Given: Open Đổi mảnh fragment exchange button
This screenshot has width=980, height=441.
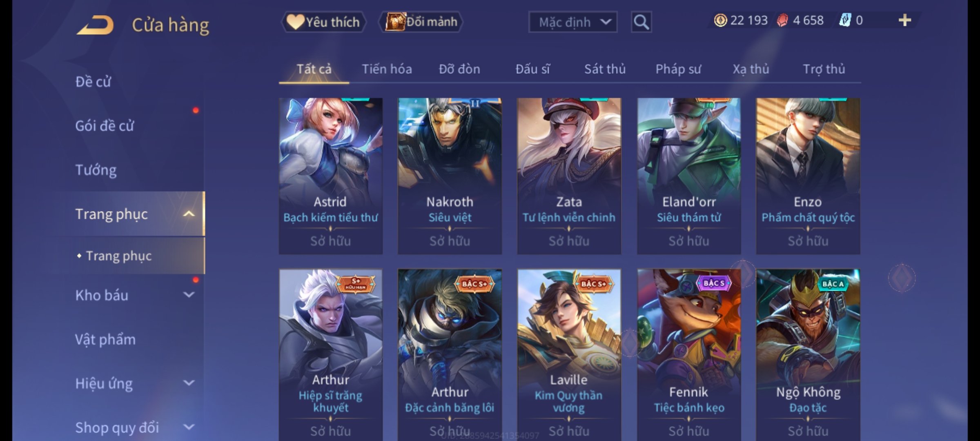Looking at the screenshot, I should [x=421, y=22].
